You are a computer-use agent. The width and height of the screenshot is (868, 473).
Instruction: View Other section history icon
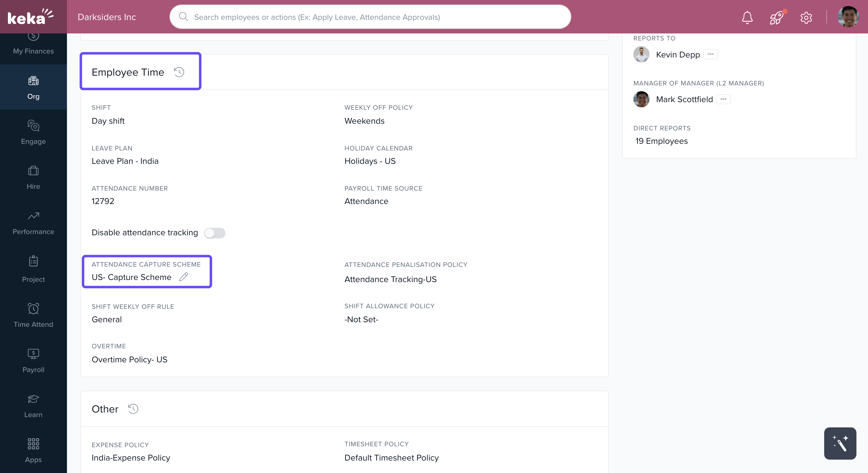tap(133, 409)
